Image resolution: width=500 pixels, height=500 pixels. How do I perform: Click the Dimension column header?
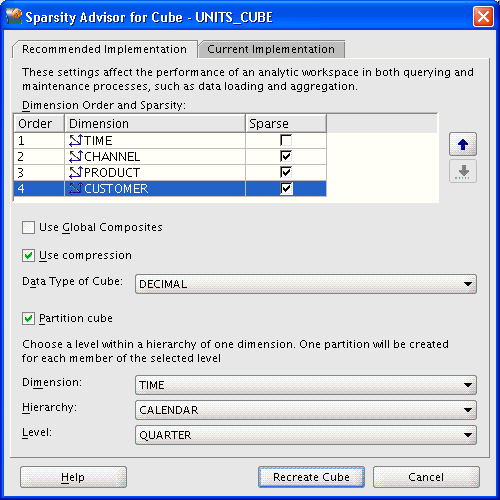[x=155, y=123]
